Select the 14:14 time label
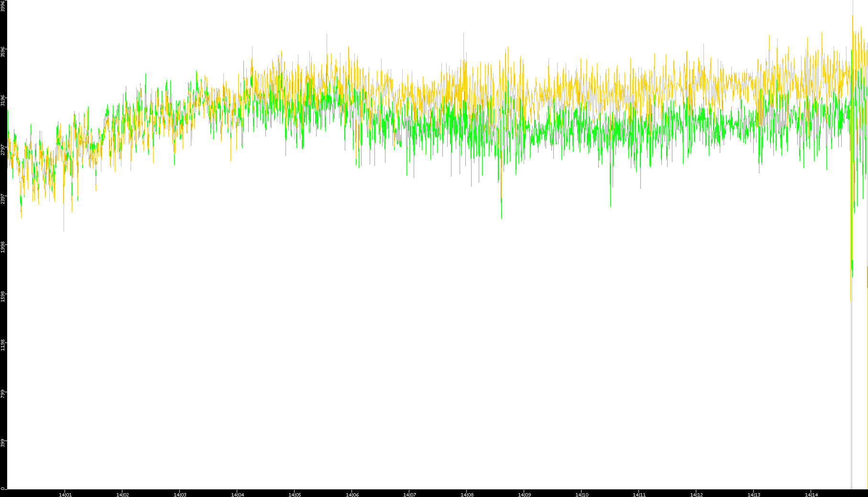The height and width of the screenshot is (497, 868). point(811,495)
